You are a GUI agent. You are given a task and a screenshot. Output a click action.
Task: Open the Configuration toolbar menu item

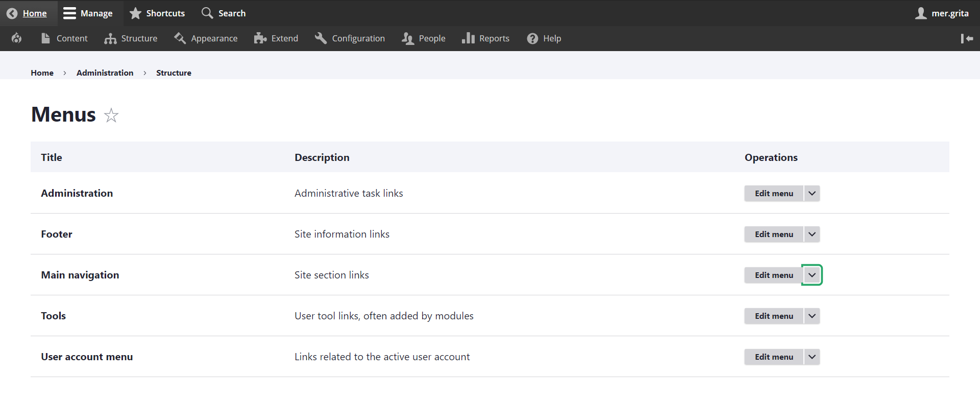point(350,38)
